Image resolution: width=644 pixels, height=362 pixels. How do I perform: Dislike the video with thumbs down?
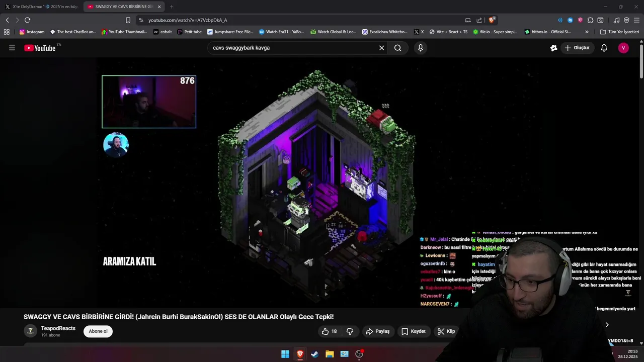pos(350,331)
